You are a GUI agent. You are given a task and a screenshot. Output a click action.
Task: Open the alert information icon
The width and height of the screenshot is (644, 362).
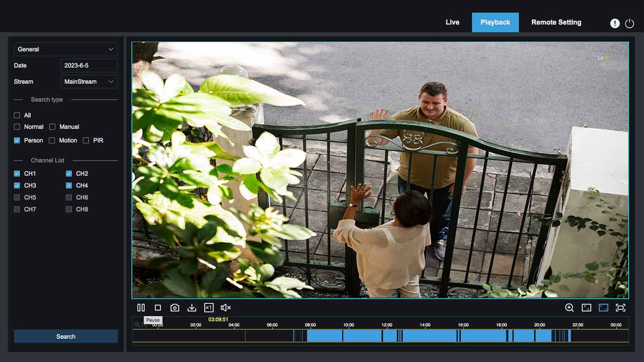point(615,24)
